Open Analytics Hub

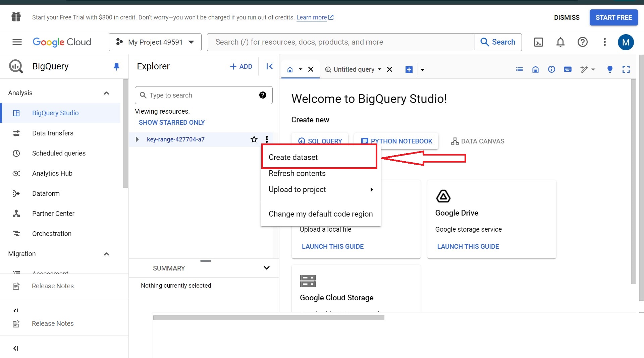60,173
